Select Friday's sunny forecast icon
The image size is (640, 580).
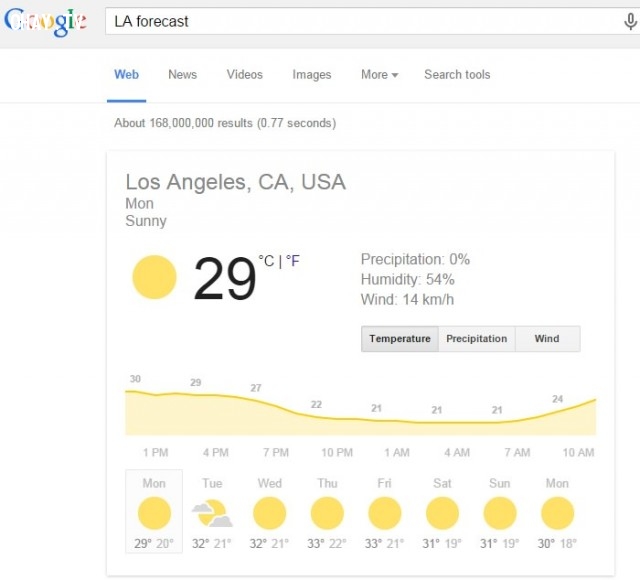tap(384, 513)
